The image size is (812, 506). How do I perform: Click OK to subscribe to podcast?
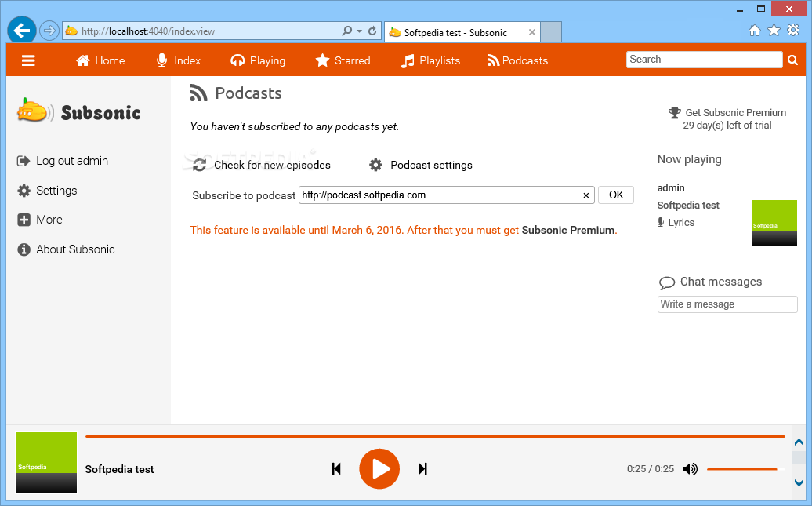[616, 195]
